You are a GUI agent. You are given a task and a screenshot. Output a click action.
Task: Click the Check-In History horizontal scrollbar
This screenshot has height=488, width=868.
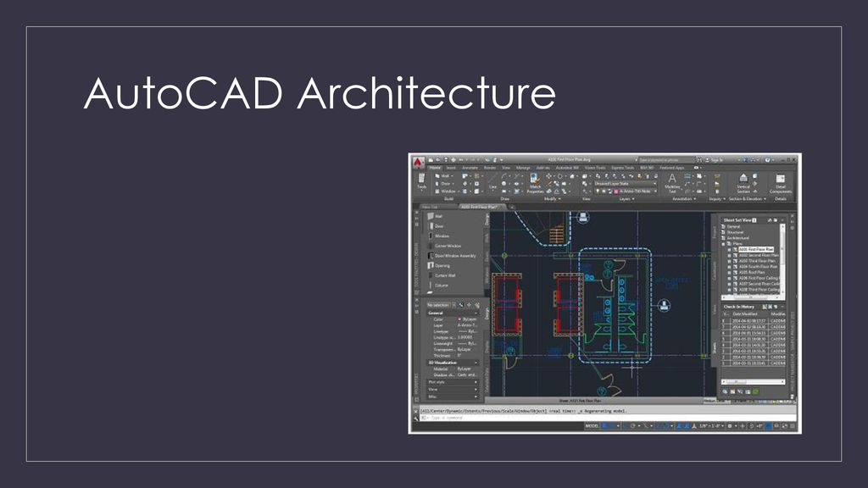tap(753, 382)
